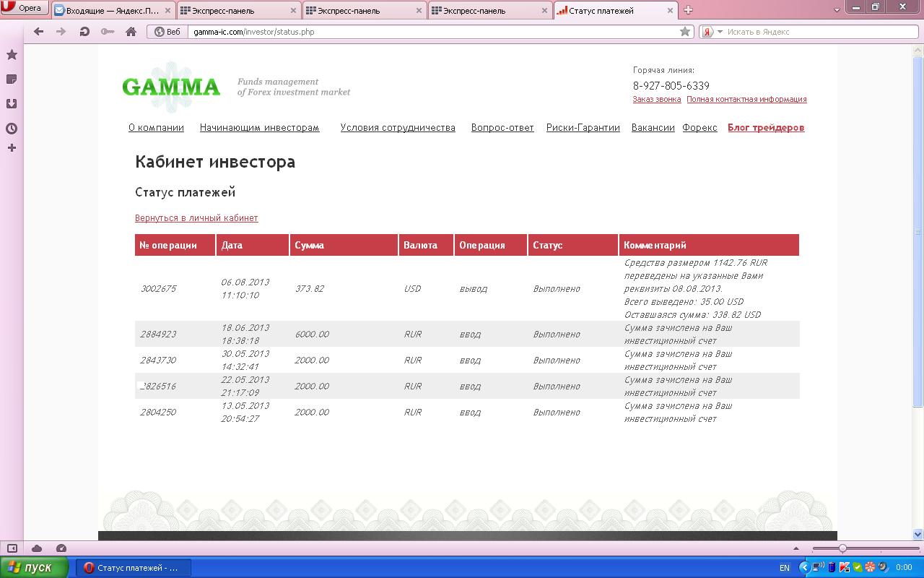Open the Opera main menu button

pyautogui.click(x=24, y=9)
